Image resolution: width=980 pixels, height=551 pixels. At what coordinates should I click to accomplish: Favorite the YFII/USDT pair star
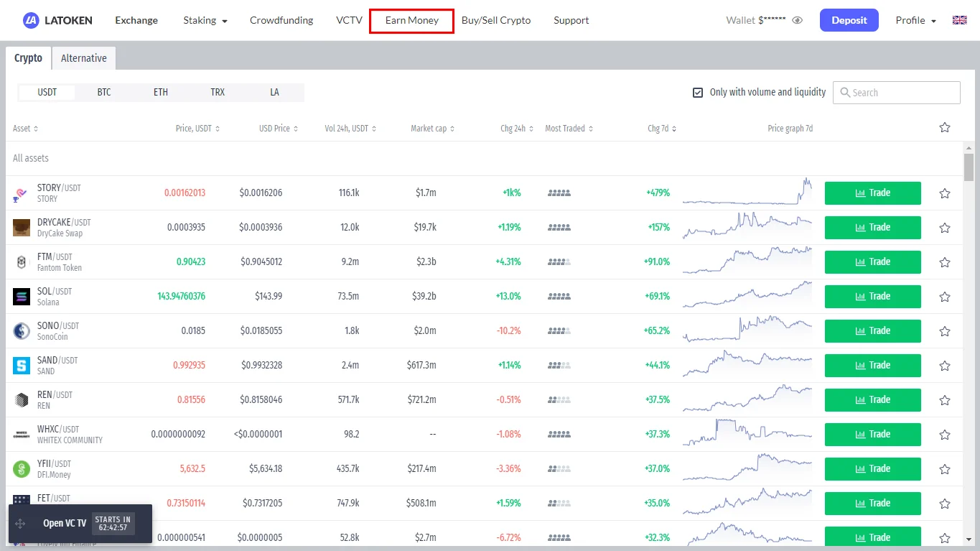point(945,469)
